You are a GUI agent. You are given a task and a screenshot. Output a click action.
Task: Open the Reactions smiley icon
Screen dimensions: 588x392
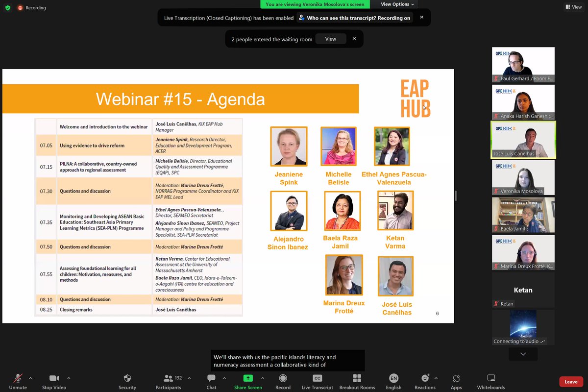coord(425,378)
